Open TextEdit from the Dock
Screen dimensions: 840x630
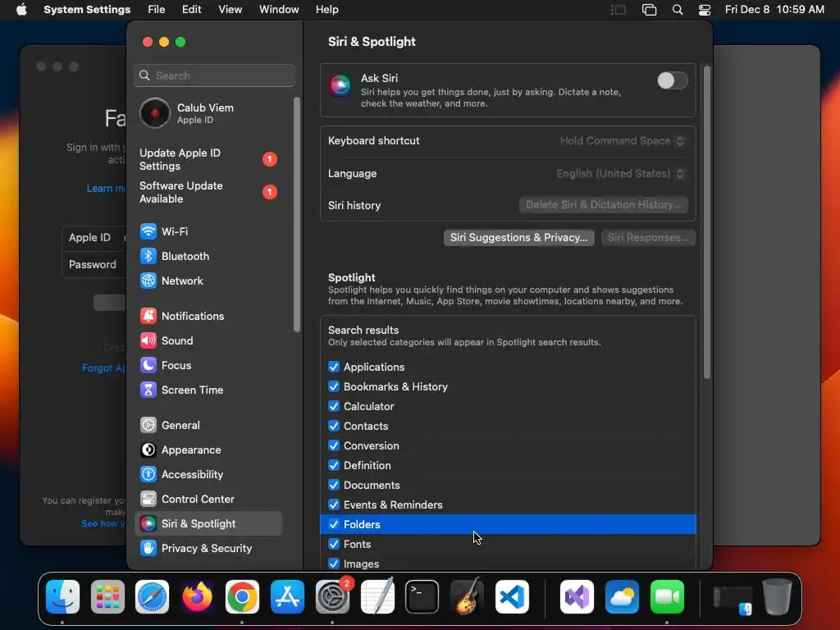click(x=377, y=597)
